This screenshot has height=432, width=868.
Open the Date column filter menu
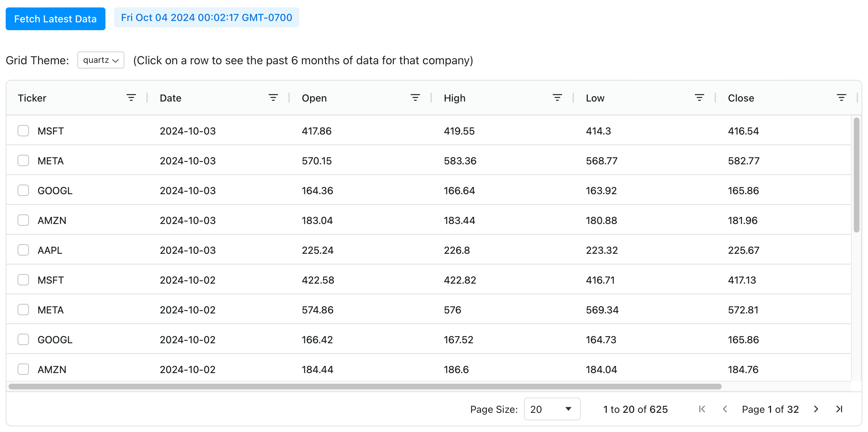(x=273, y=98)
